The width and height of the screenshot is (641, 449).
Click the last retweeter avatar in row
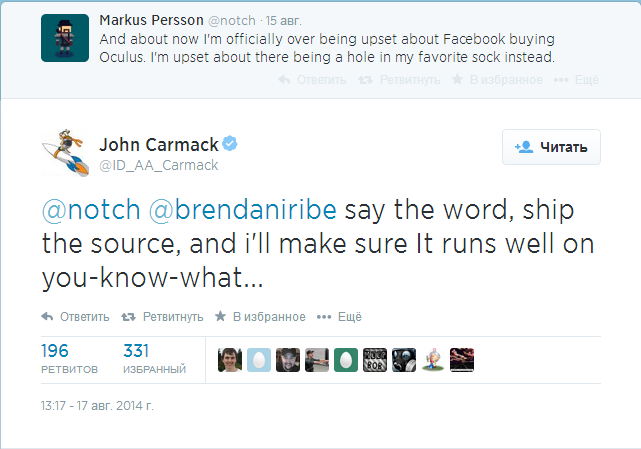[x=462, y=359]
